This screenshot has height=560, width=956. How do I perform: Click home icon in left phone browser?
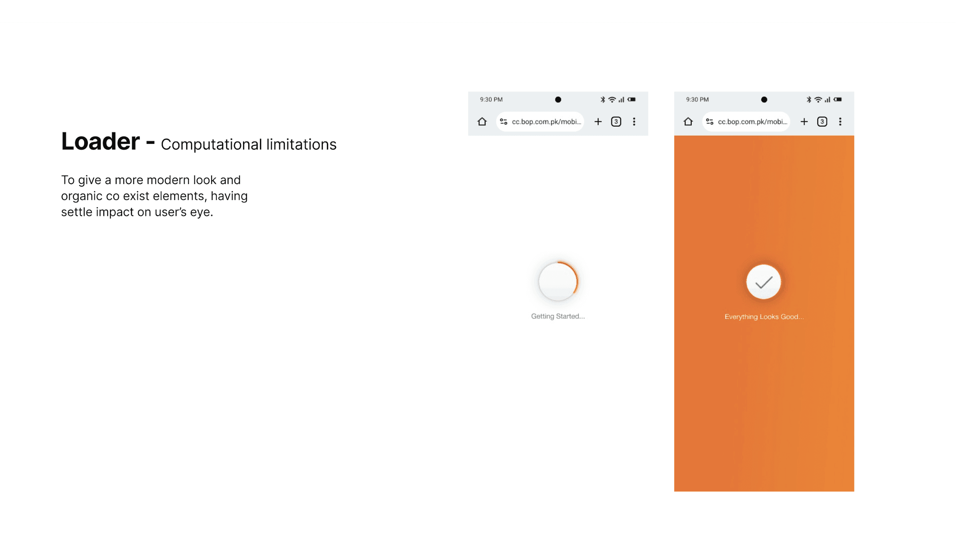(x=482, y=122)
